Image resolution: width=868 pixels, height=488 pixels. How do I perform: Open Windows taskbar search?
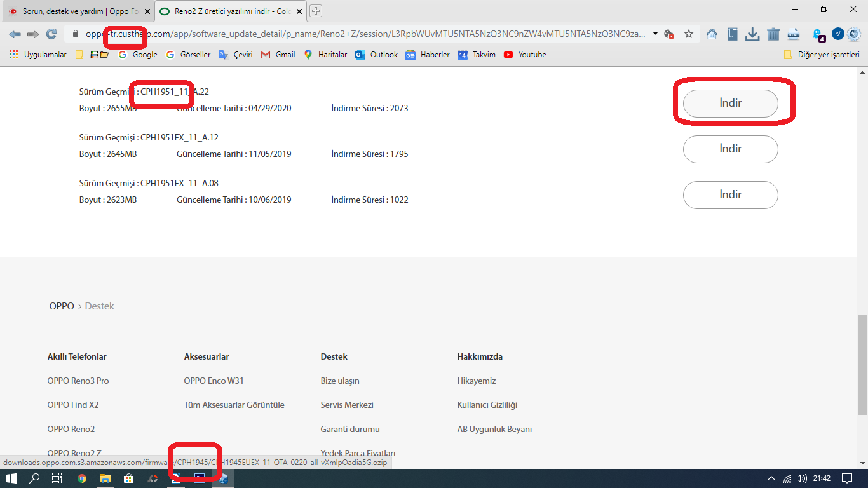pos(34,478)
